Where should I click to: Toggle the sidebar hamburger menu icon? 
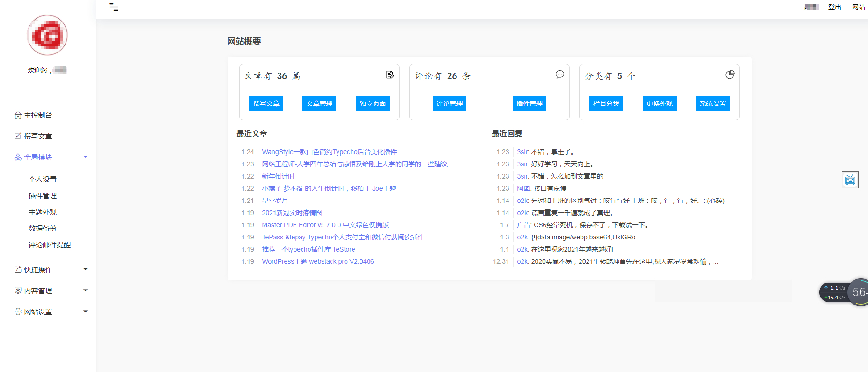pos(113,7)
